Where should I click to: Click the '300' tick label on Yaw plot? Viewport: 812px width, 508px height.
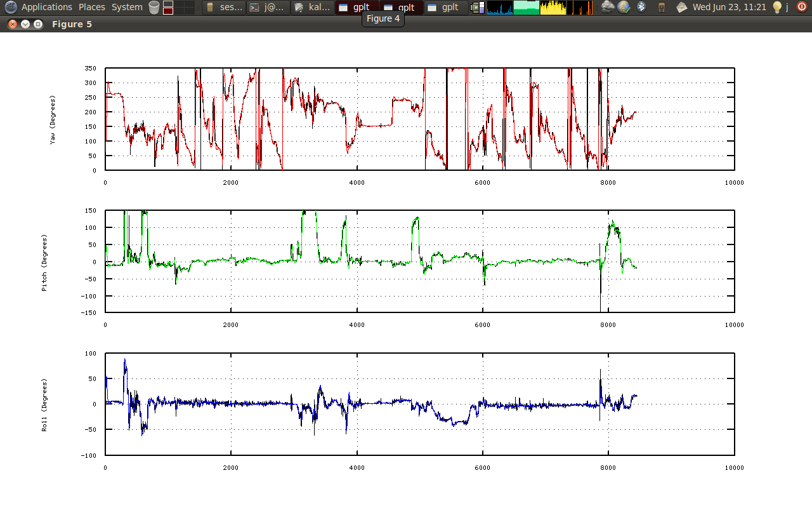point(90,83)
